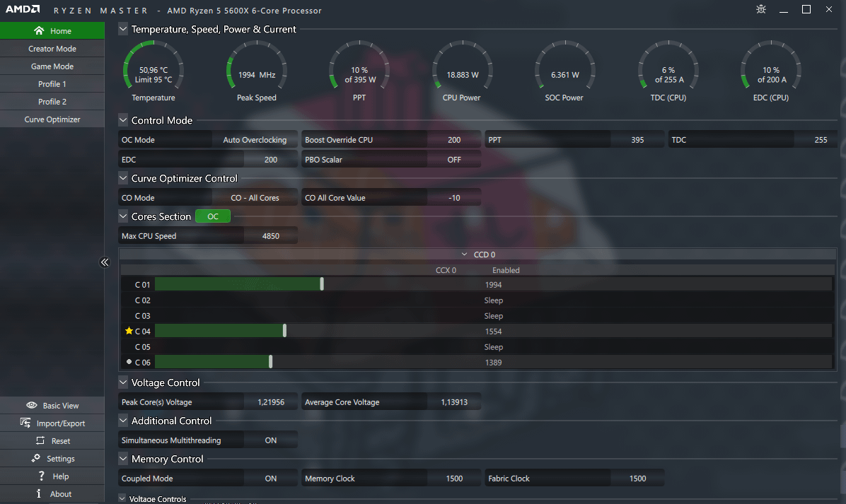Click the PPT value field 395

(x=637, y=140)
